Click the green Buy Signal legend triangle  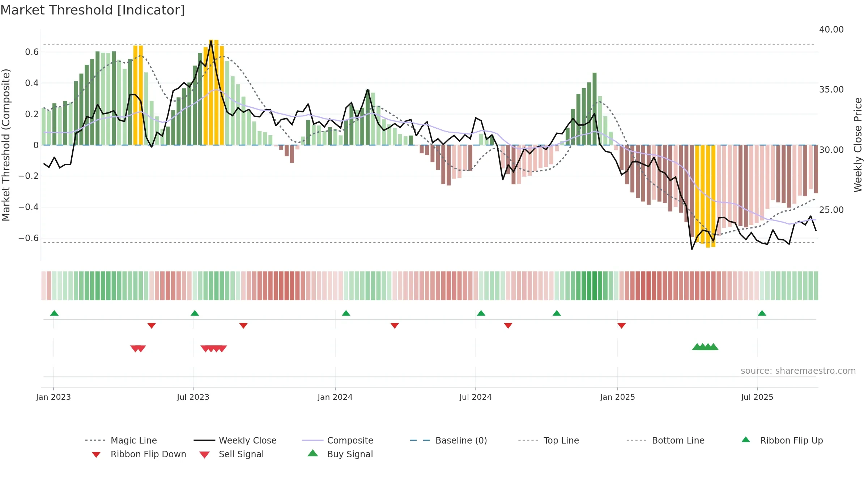pyautogui.click(x=313, y=453)
